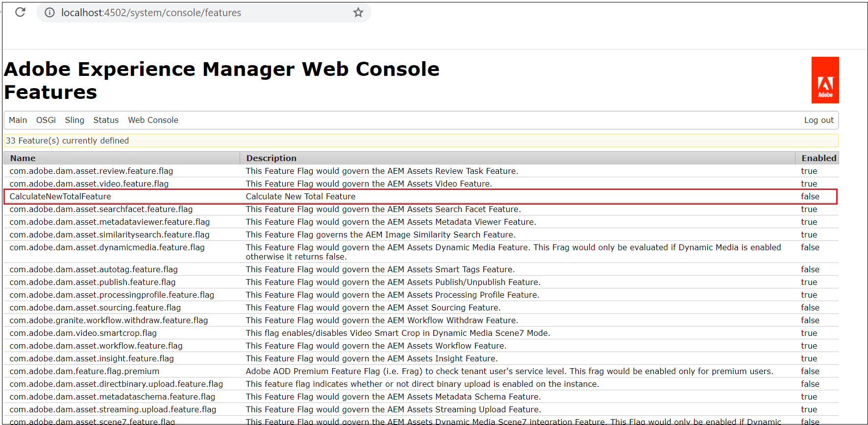Viewport: 868px width, 425px height.
Task: Click com.adobe.dam.asset.streaming.upload.feature.flag name
Action: [113, 409]
